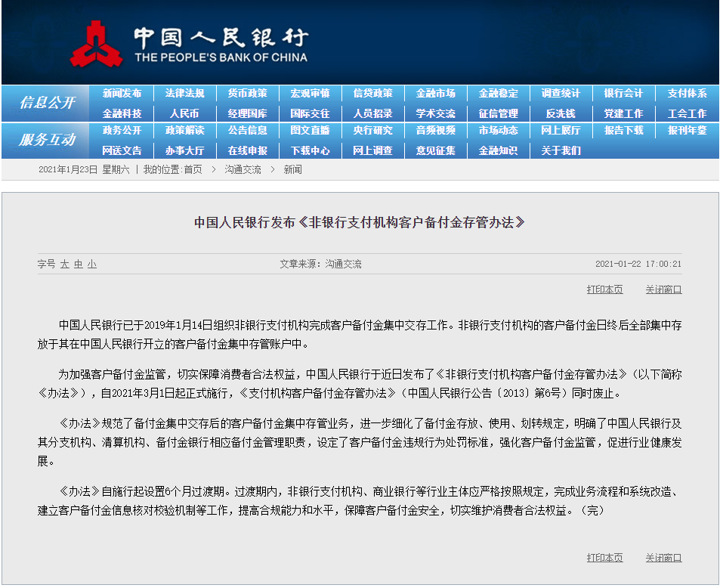This screenshot has height=588, width=723.
Task: Open 市场动态 menu item
Action: tap(499, 131)
